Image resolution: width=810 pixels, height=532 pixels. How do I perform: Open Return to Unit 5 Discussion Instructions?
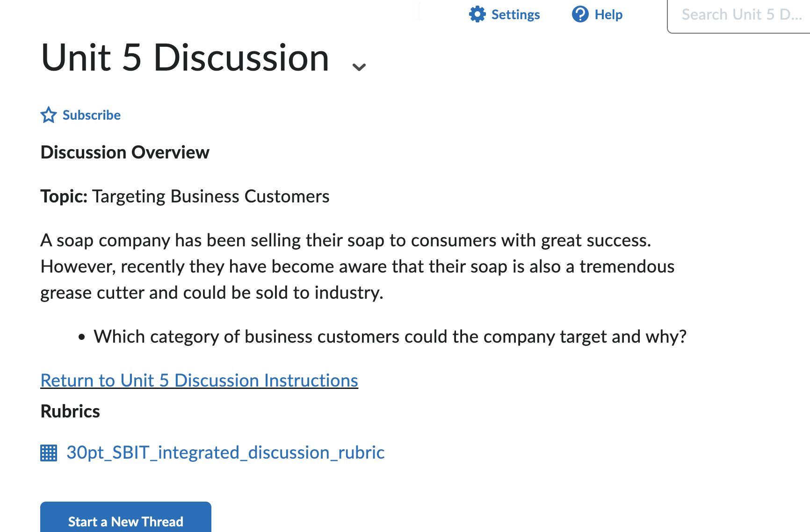coord(199,380)
